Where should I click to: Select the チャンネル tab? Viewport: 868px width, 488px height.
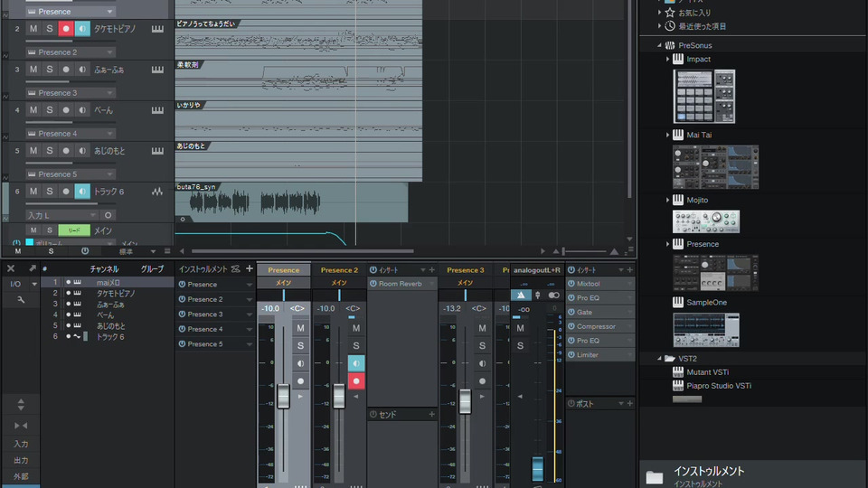pos(104,269)
